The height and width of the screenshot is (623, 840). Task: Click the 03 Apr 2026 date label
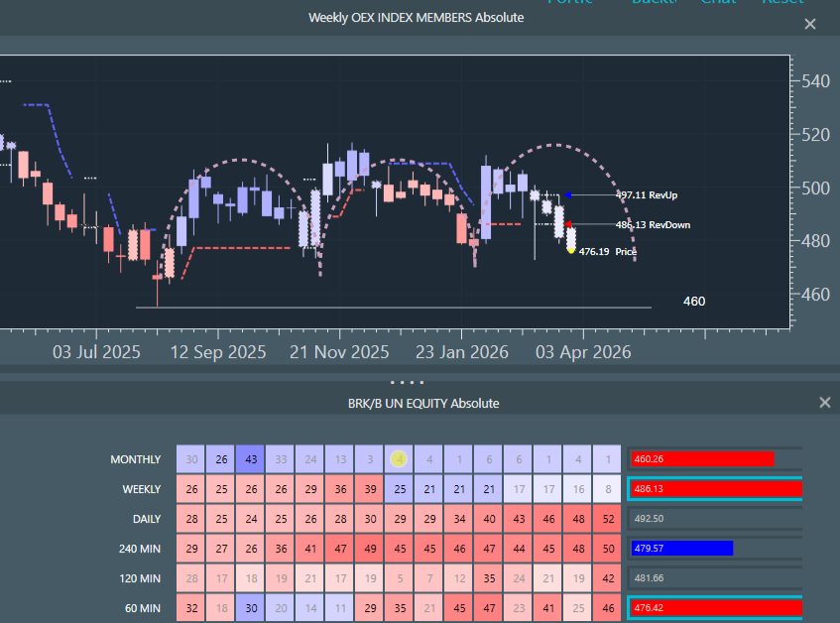click(583, 352)
